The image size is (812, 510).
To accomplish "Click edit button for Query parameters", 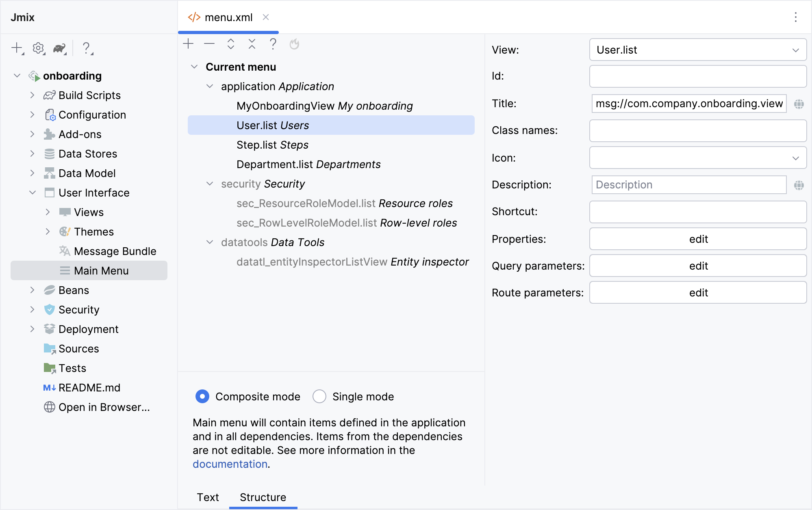I will tap(697, 266).
